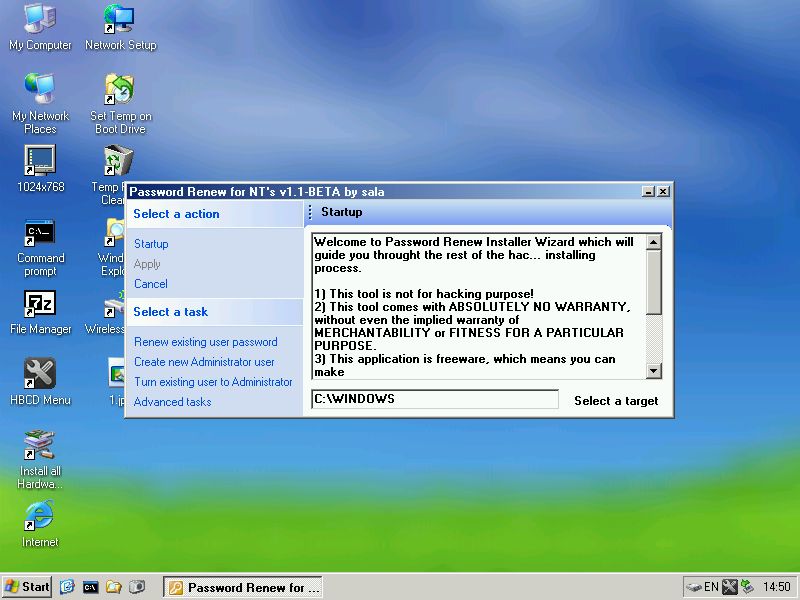Open HBCD Menu desktop icon
This screenshot has width=800, height=600.
[x=40, y=382]
